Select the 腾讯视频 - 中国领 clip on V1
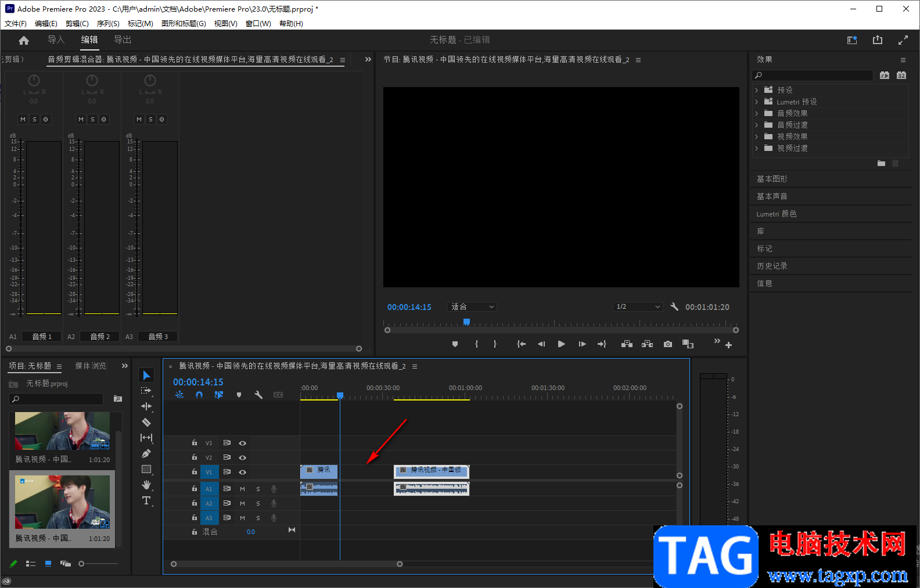Viewport: 920px width, 588px height. click(x=432, y=471)
